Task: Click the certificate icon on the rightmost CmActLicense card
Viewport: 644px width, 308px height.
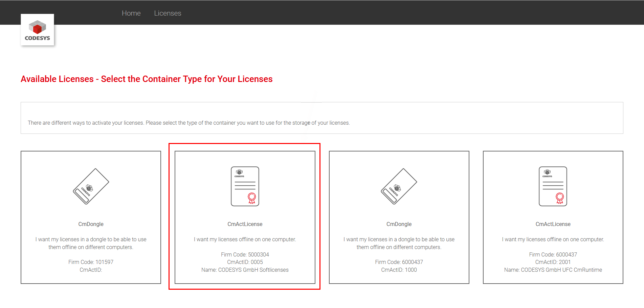Action: (553, 186)
